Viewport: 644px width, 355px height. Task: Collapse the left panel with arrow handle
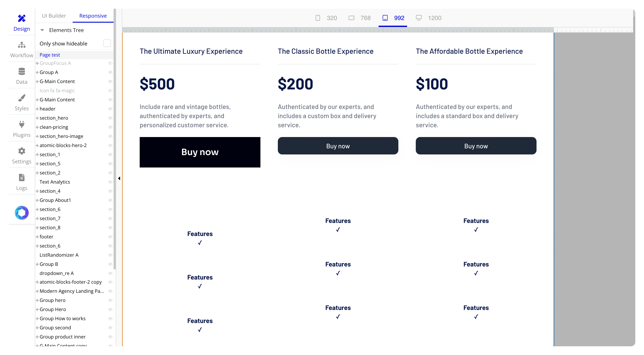click(x=119, y=178)
